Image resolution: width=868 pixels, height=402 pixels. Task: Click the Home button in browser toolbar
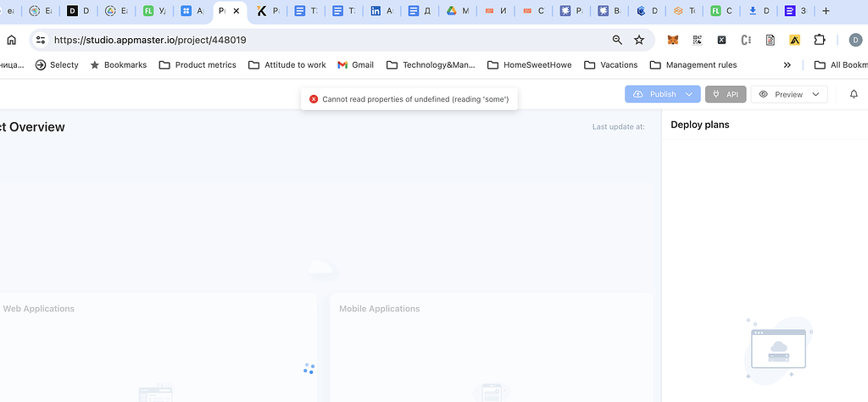[x=12, y=40]
